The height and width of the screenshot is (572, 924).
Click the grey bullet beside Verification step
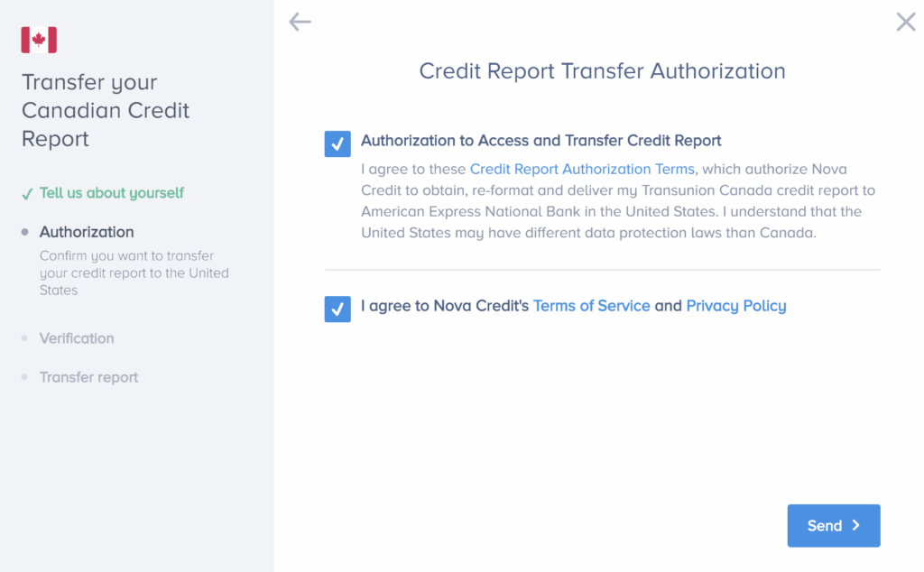[x=25, y=338]
